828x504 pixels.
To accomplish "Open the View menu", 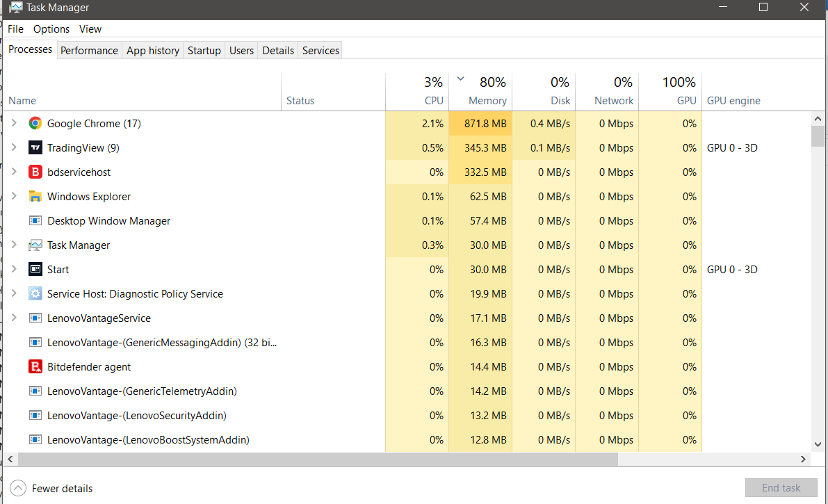I will (x=90, y=29).
